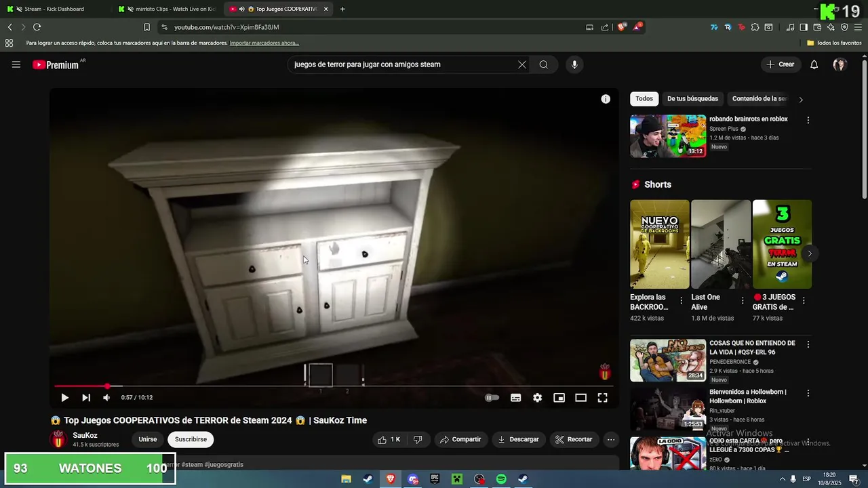868x488 pixels.
Task: Open options for Bienvenidos a Hollowborn video
Action: [x=808, y=393]
